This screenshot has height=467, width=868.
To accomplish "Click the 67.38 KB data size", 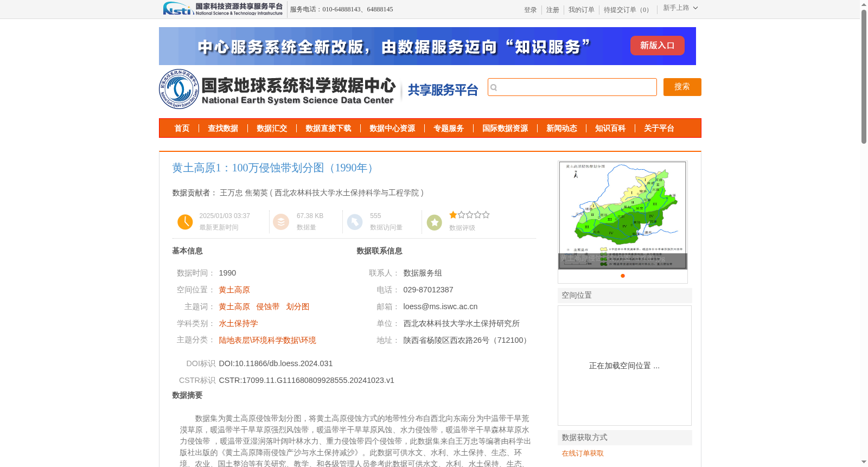I will coord(310,216).
